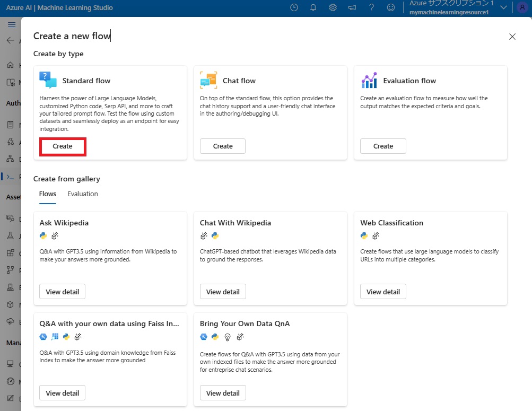Click the Azure AI Machine Learning Studio title
The height and width of the screenshot is (411, 532).
pos(59,7)
